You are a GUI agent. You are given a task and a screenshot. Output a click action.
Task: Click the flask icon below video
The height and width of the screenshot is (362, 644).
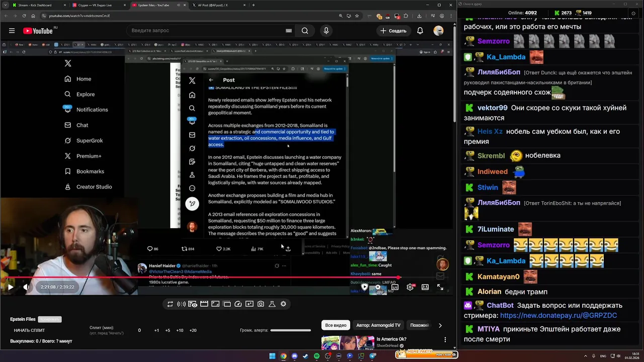(272, 304)
